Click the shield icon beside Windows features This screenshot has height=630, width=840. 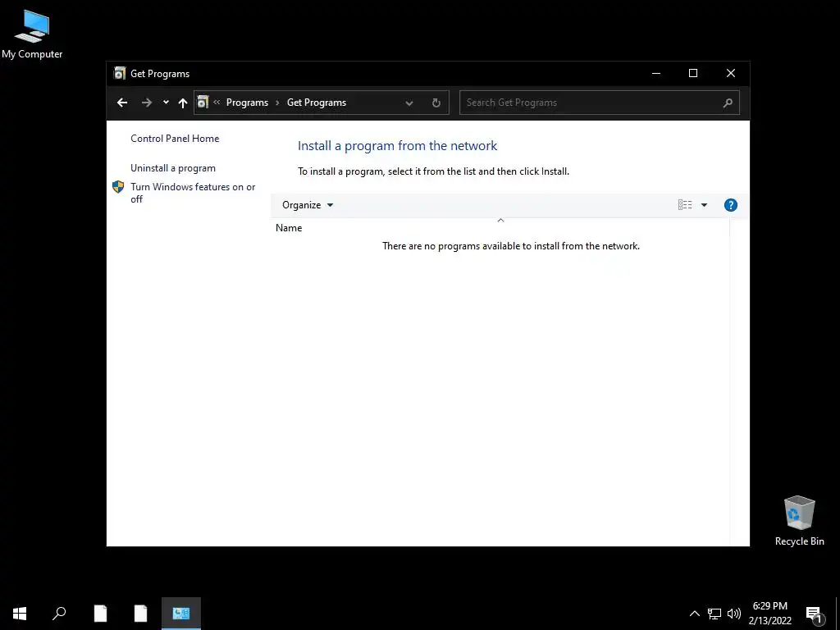click(118, 187)
